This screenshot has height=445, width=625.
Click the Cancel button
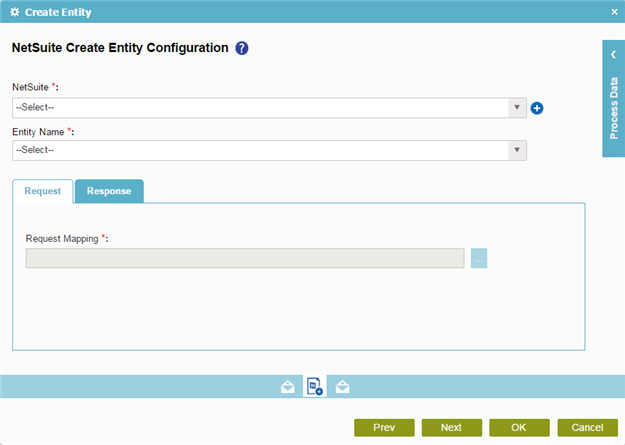[588, 427]
